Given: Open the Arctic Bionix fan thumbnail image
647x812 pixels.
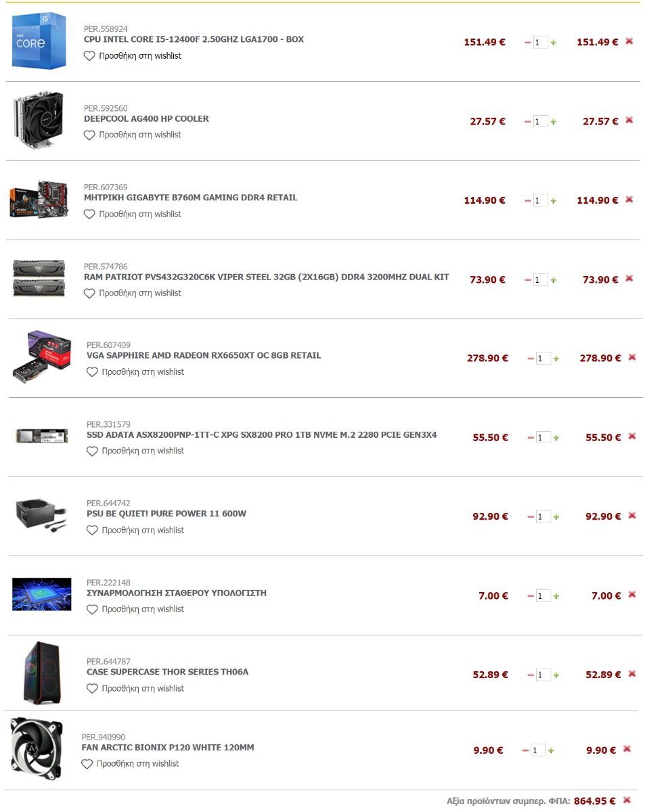Looking at the screenshot, I should pos(37,748).
